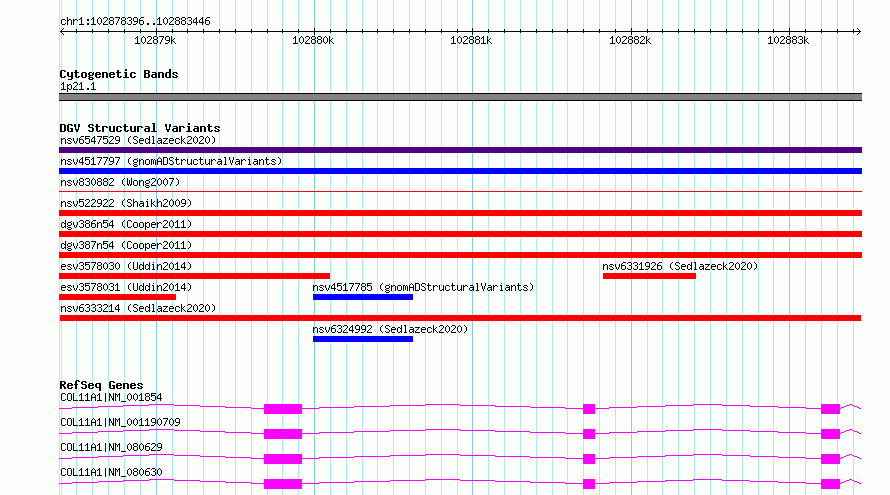The image size is (890, 495).
Task: Click the red dgv387n54 variant bar
Action: 460,255
